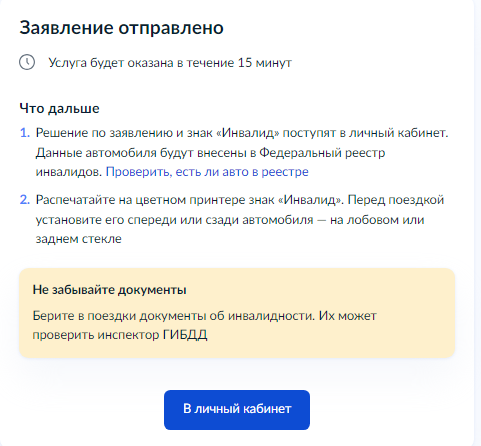Click «Перед поездкой» phrase in step two
Image resolution: width=481 pixels, height=446 pixels.
pyautogui.click(x=396, y=200)
